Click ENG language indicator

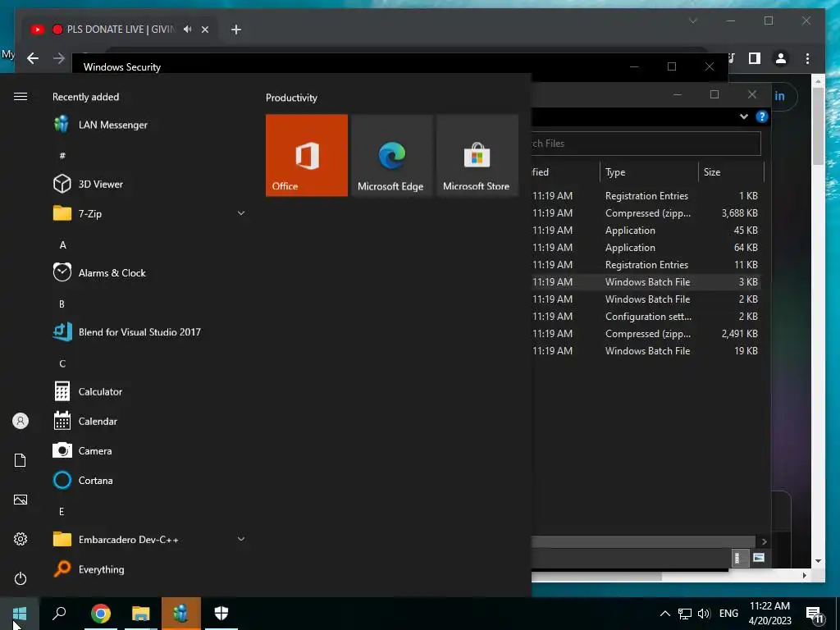tap(728, 614)
